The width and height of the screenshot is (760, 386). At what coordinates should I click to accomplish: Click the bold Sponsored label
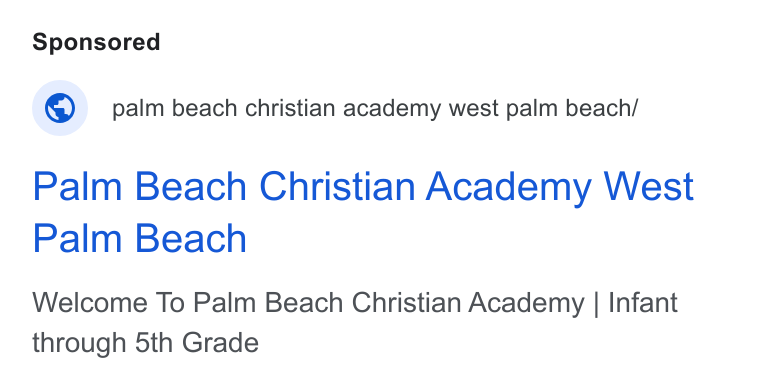pos(96,42)
